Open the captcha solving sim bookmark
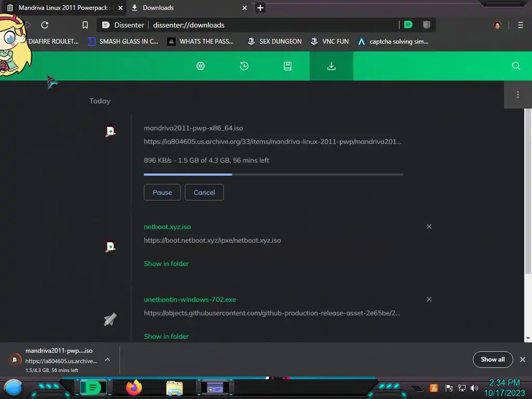Screen dimensions: 532x399 [x=393, y=42]
